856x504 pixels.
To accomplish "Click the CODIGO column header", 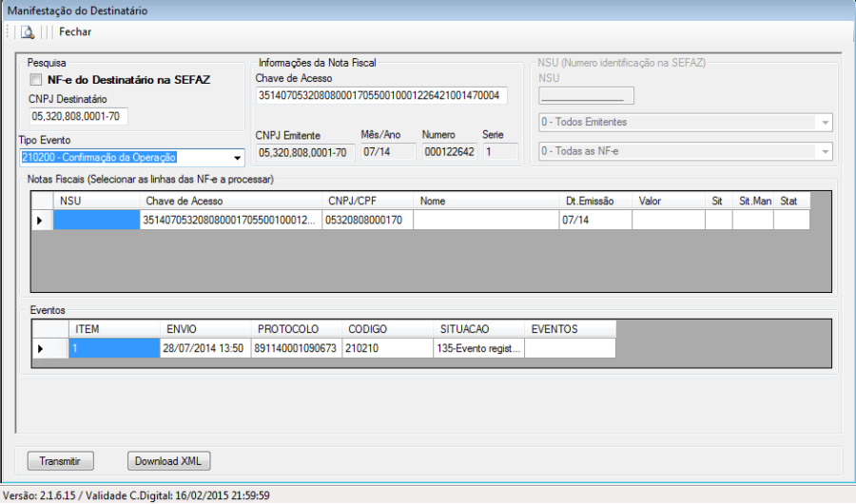I will [x=388, y=329].
